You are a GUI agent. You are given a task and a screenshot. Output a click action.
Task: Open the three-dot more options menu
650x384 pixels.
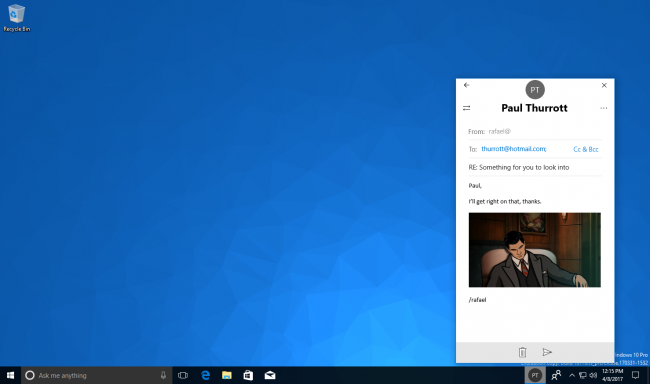pyautogui.click(x=604, y=108)
